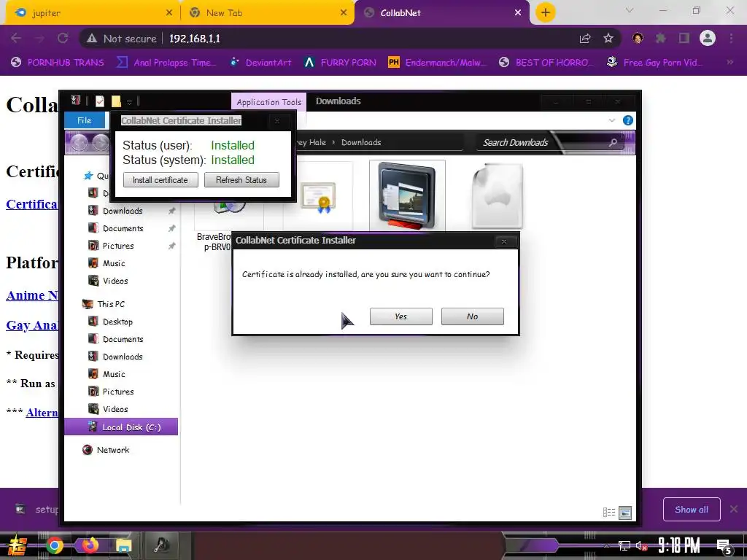Select Music under Quick access
The height and width of the screenshot is (560, 747).
(x=114, y=263)
